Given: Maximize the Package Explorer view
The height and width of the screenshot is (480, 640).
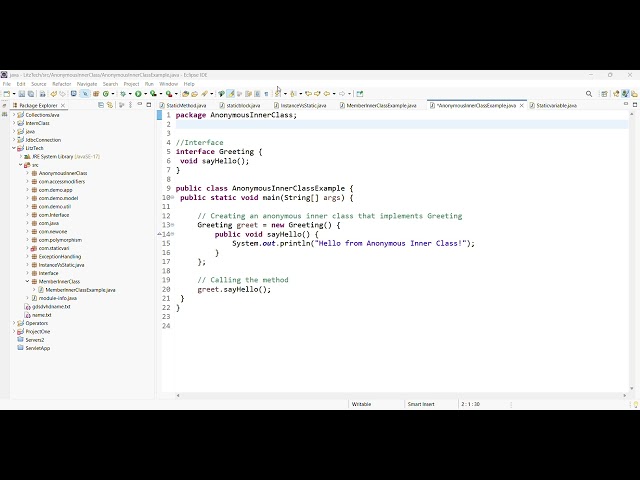Looking at the screenshot, I should (x=149, y=105).
